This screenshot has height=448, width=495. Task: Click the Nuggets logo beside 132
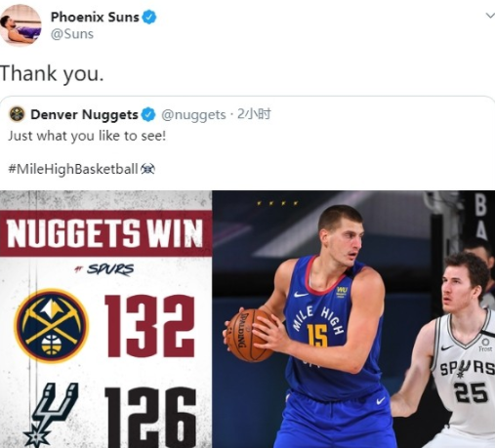52,325
